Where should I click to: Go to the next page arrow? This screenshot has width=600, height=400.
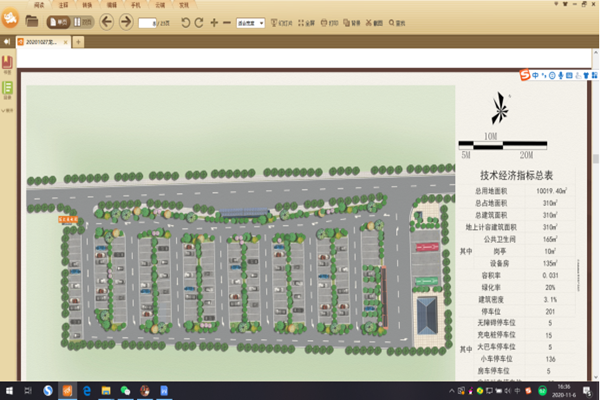pos(125,21)
